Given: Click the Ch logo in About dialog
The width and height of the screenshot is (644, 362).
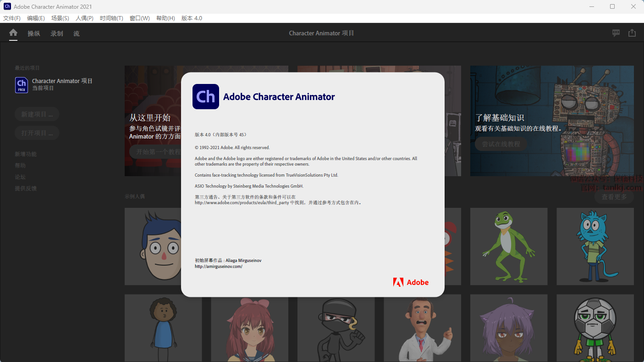Looking at the screenshot, I should click(206, 96).
